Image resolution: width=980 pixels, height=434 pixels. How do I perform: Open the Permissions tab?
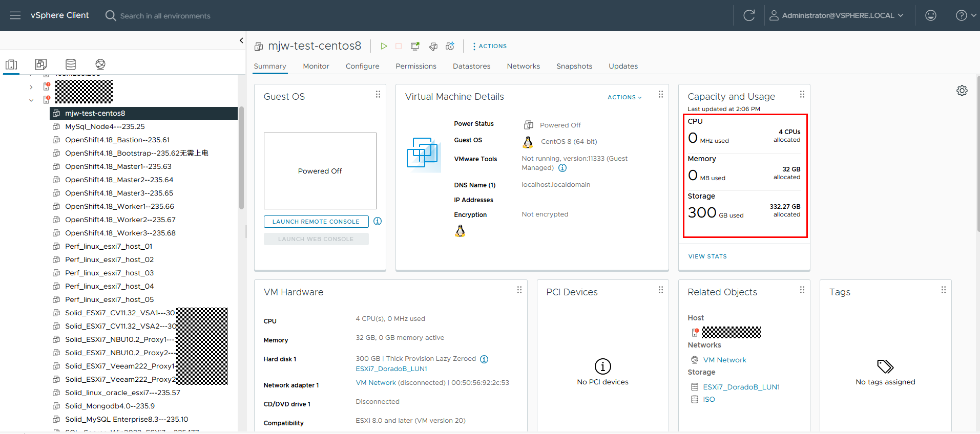tap(416, 66)
